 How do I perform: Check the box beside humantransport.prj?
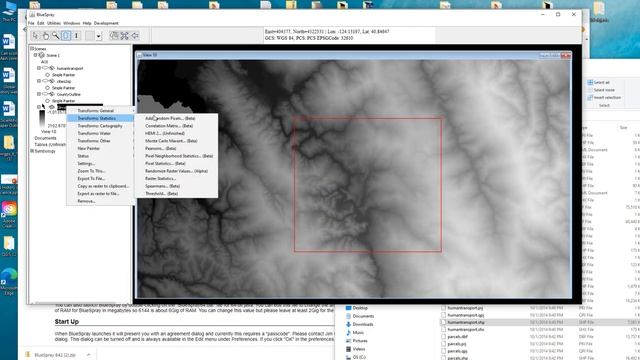coord(443,308)
